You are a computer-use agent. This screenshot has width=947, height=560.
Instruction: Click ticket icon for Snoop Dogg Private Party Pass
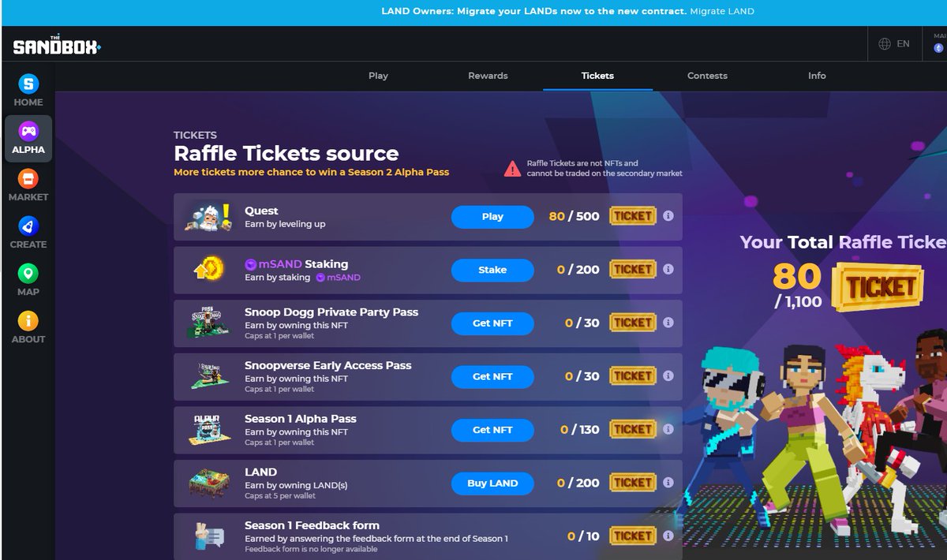(x=632, y=323)
